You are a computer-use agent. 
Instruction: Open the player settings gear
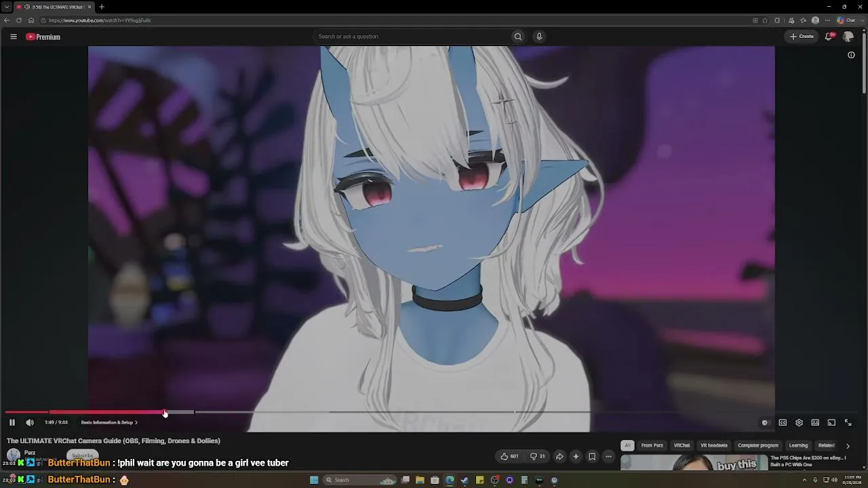pyautogui.click(x=799, y=422)
